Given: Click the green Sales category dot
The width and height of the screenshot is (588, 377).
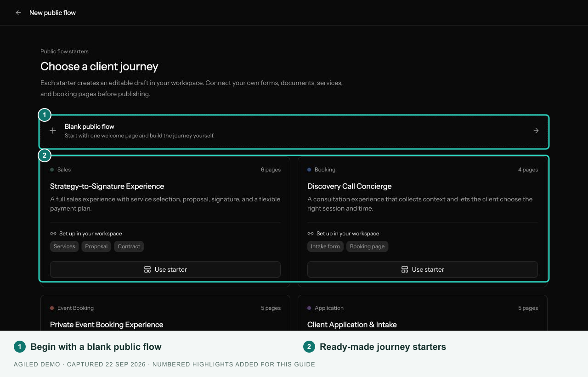Looking at the screenshot, I should 52,170.
